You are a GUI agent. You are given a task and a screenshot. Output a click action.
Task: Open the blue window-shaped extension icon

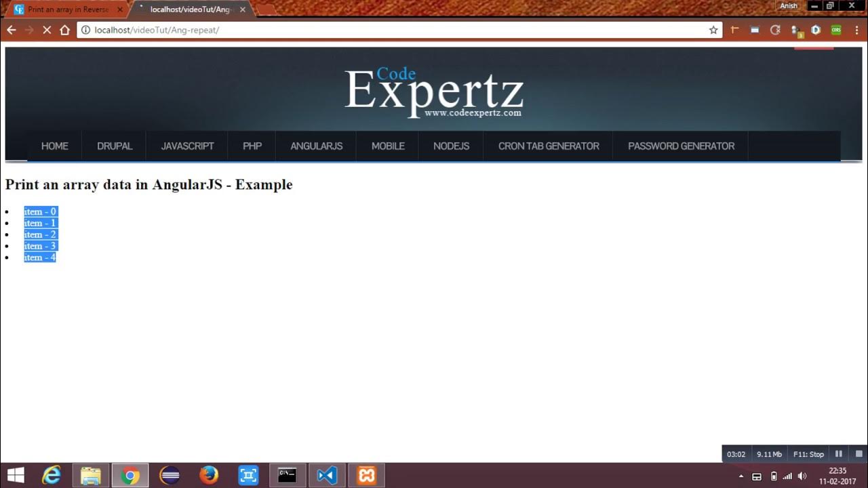pyautogui.click(x=755, y=30)
